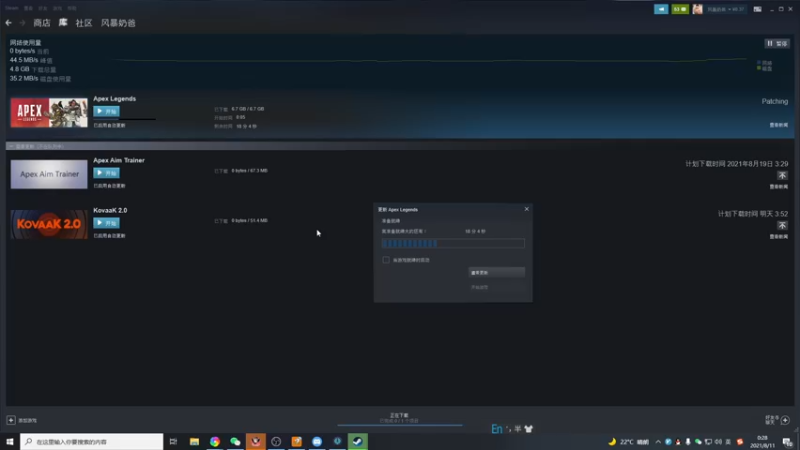The width and height of the screenshot is (800, 450).
Task: Pause downloads with the 暂停 button
Action: click(777, 43)
